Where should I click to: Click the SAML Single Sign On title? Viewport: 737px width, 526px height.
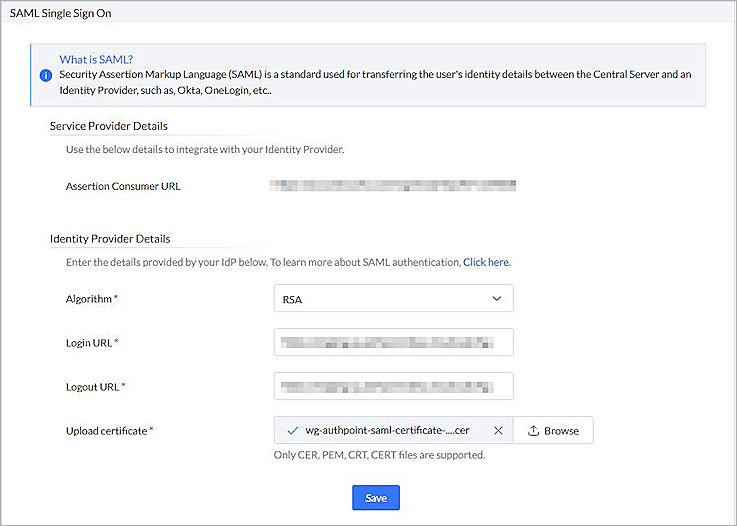click(x=61, y=13)
